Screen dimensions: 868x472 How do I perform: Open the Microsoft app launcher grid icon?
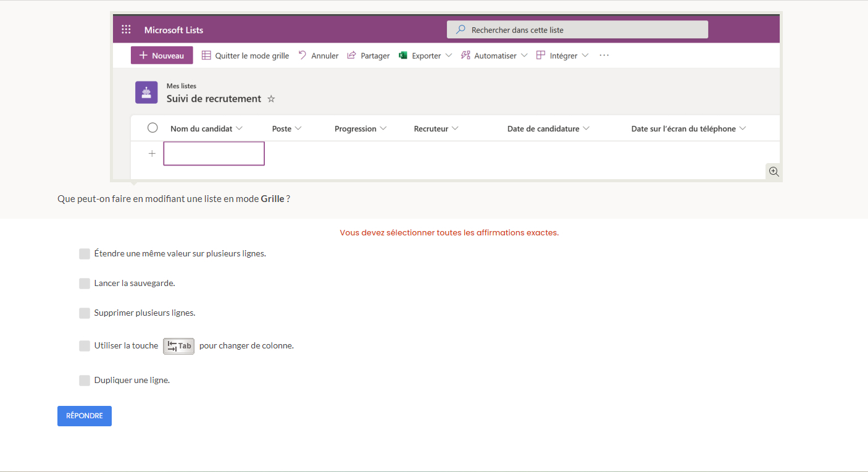pyautogui.click(x=126, y=30)
